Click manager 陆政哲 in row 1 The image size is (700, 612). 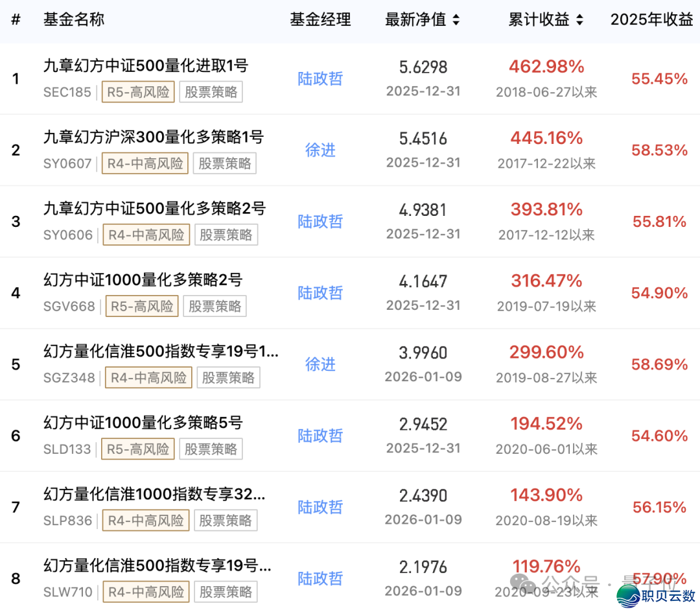pyautogui.click(x=320, y=79)
